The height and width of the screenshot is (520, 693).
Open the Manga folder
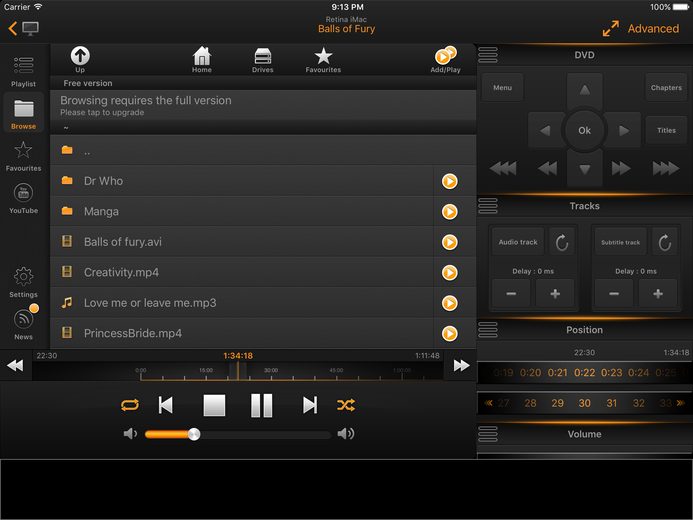242,212
